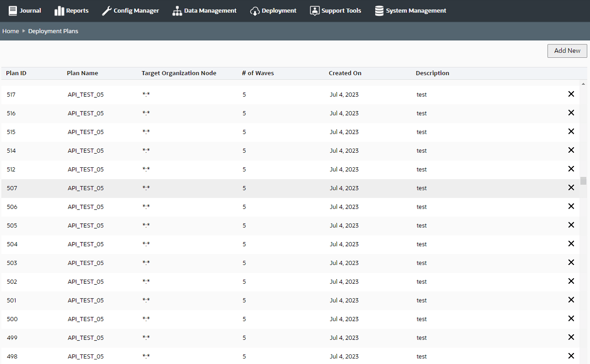Delete plan 507 with its X icon
This screenshot has height=364, width=590.
tap(571, 188)
